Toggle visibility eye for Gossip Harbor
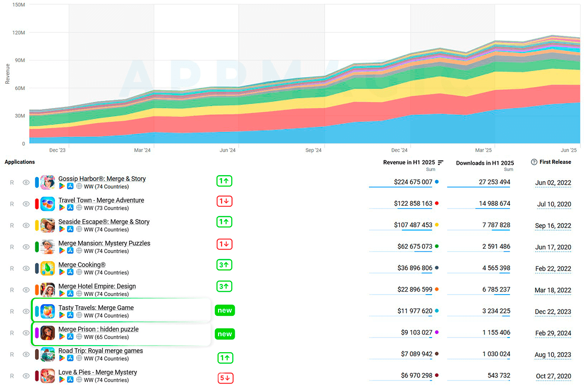 coord(26,183)
